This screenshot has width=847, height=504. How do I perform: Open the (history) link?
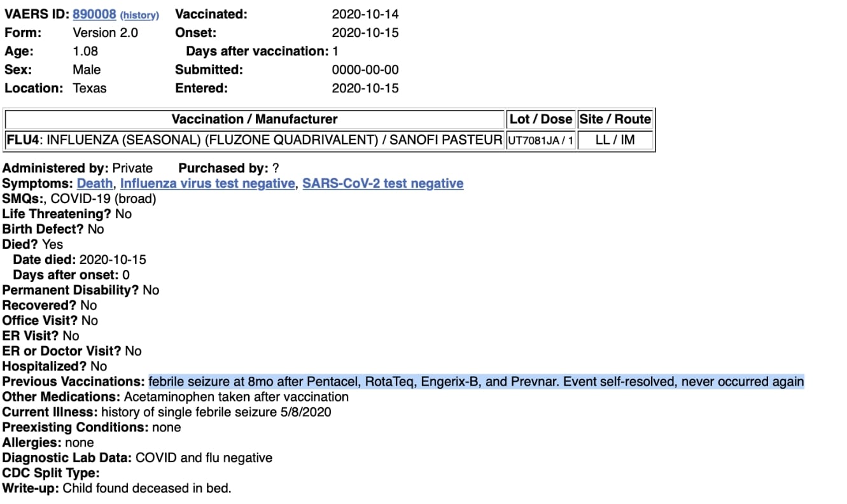pos(139,15)
